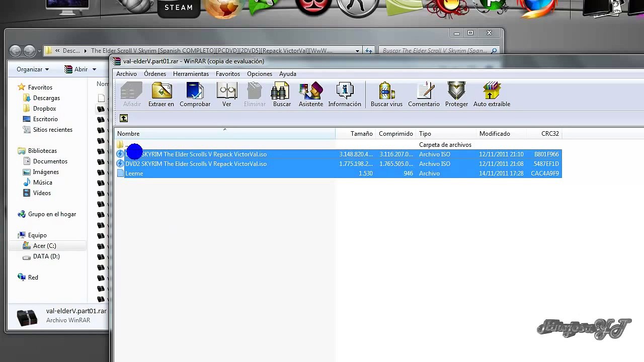Open the Organizar dropdown in Explorer

click(33, 69)
